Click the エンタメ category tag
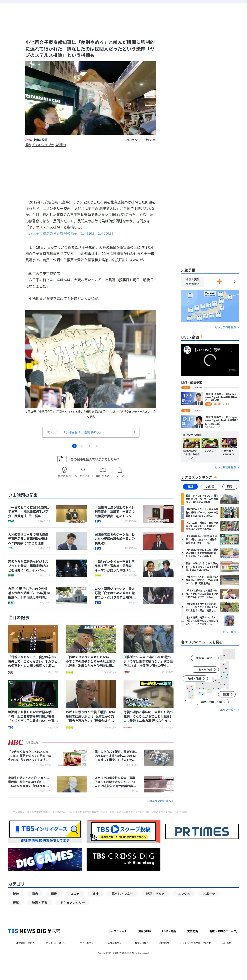Screen dimensions: 247x980 pyautogui.click(x=184, y=894)
